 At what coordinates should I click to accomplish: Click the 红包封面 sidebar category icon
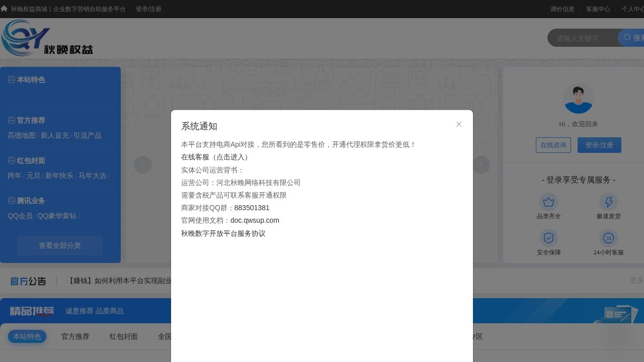[x=12, y=160]
